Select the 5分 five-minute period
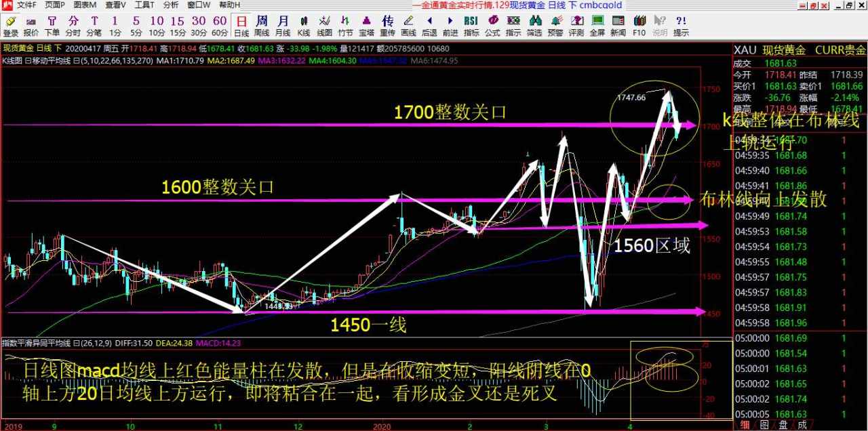Image resolution: width=868 pixels, height=431 pixels. (x=136, y=26)
